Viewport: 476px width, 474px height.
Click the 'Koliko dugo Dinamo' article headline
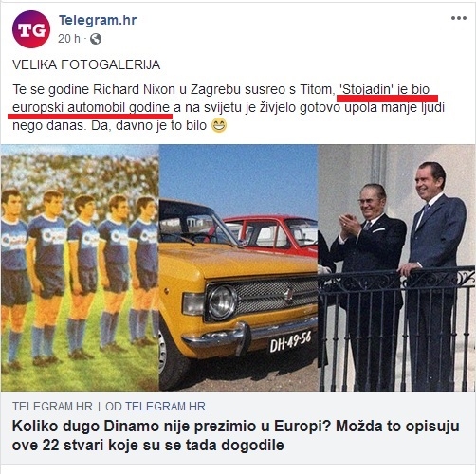click(235, 436)
